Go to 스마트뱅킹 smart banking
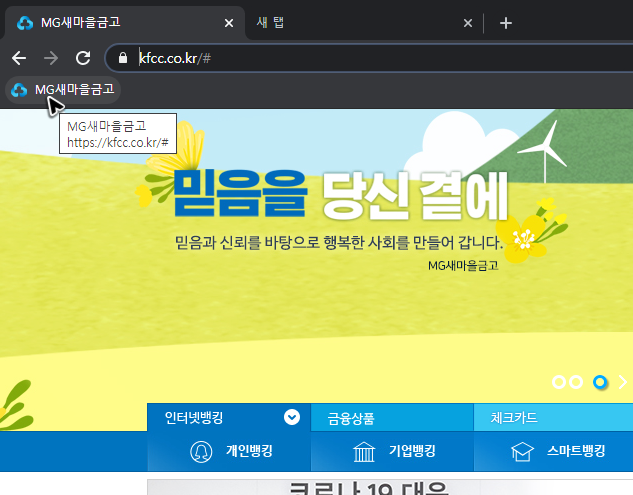Screen dimensions: 633x495 [x=553, y=451]
